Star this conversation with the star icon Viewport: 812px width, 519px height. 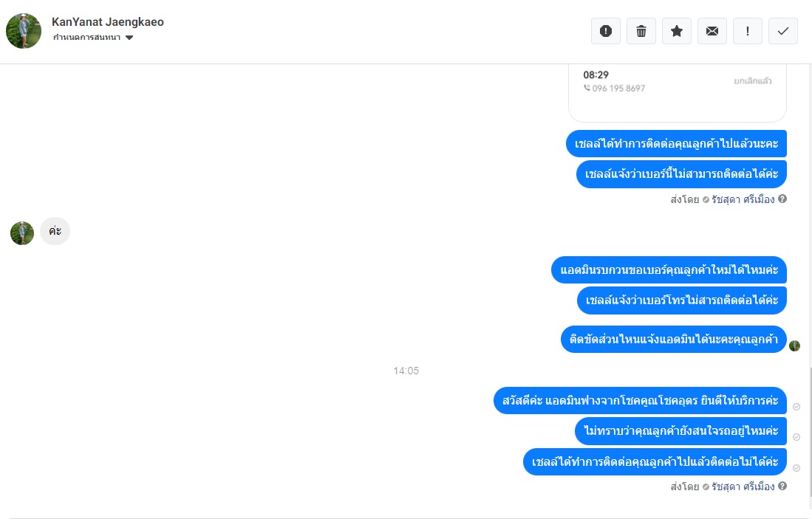[676, 31]
